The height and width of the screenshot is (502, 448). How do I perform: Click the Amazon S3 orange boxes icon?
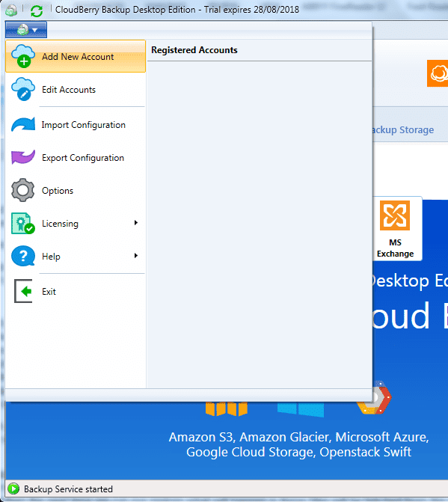227,408
